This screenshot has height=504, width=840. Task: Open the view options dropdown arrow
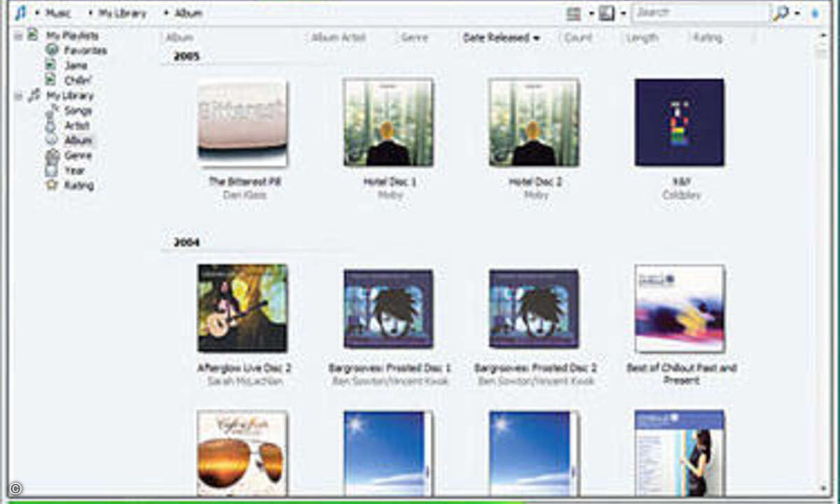click(591, 13)
